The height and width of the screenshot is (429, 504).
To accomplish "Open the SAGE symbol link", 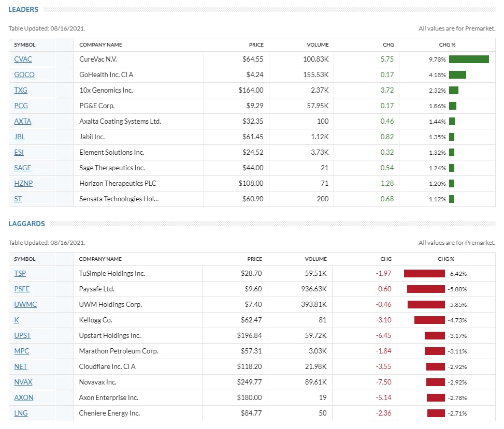I will coord(22,168).
